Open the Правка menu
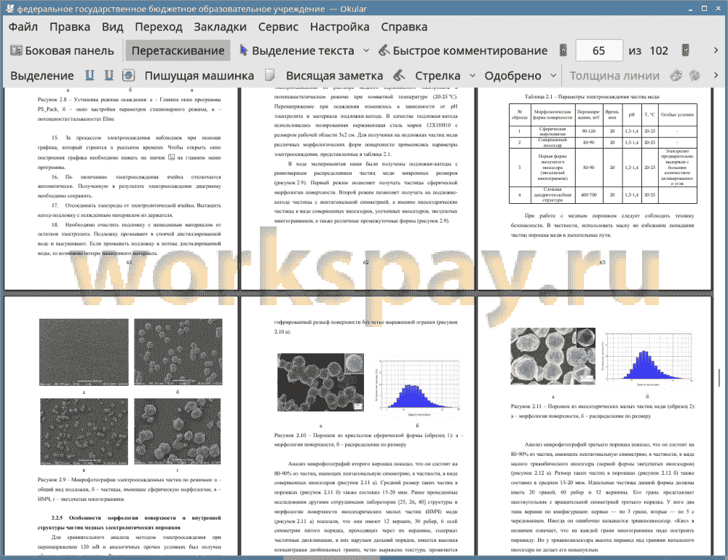 [70, 27]
